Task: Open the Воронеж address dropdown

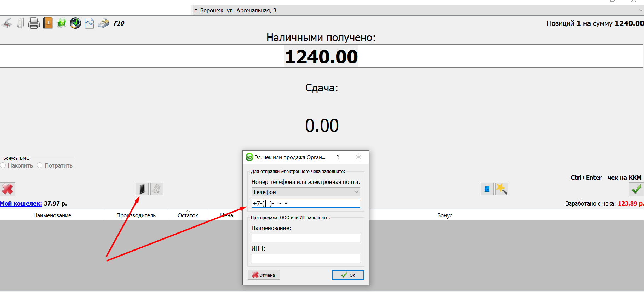Action: click(x=418, y=10)
